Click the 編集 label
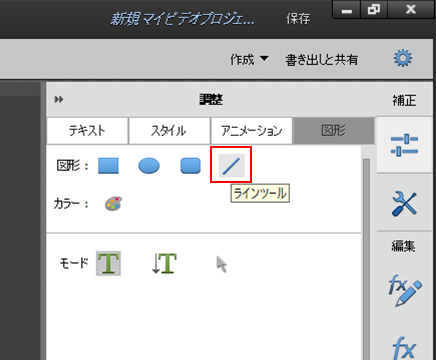This screenshot has width=436, height=360. 404,246
